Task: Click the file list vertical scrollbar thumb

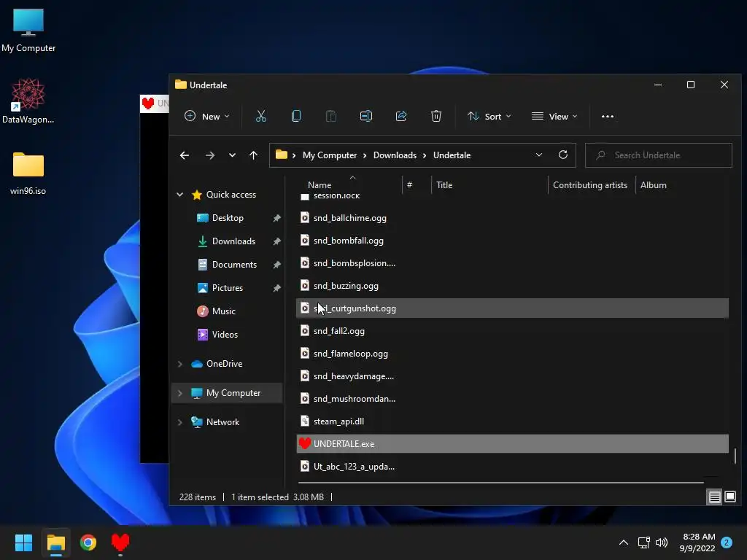Action: pyautogui.click(x=735, y=455)
